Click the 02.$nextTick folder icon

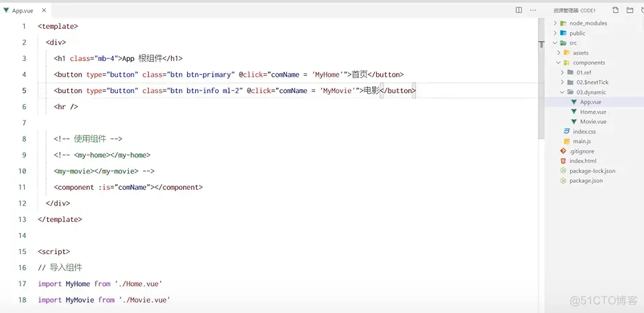[570, 82]
